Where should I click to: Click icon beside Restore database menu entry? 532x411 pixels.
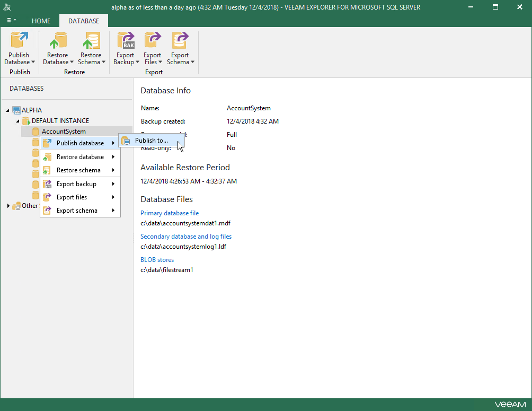tap(47, 157)
